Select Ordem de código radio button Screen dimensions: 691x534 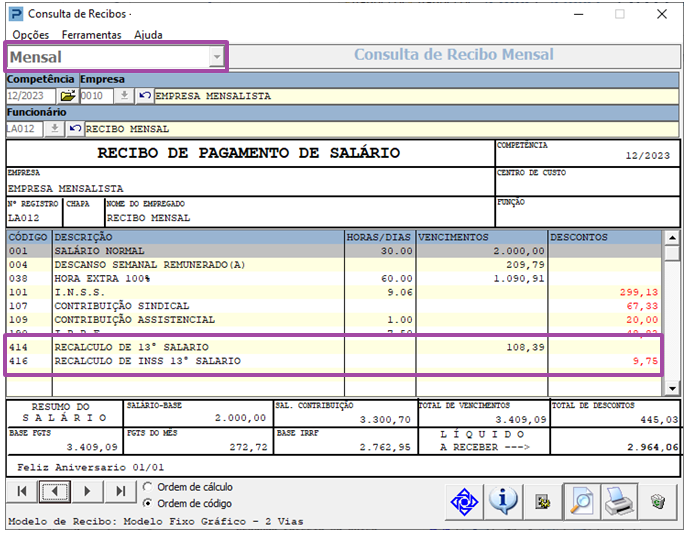148,503
